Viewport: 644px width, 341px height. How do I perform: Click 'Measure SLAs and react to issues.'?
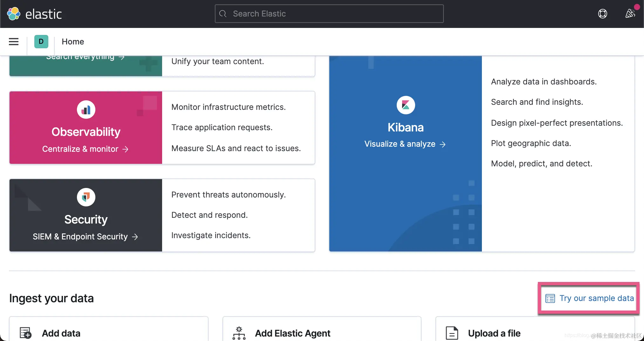236,148
